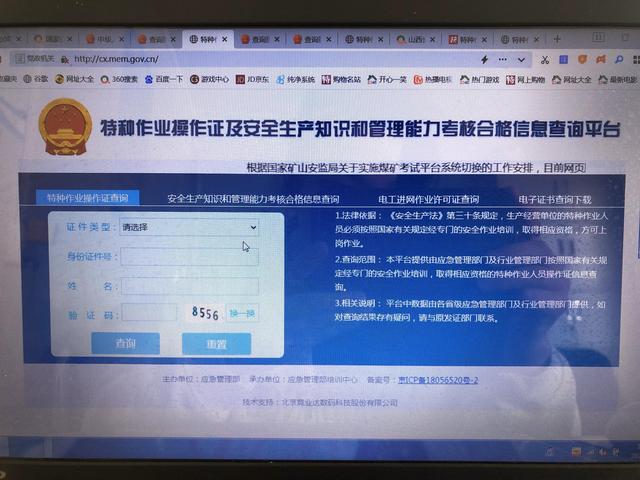Open the 网上购物 bookmark
The height and width of the screenshot is (480, 640).
click(525, 80)
